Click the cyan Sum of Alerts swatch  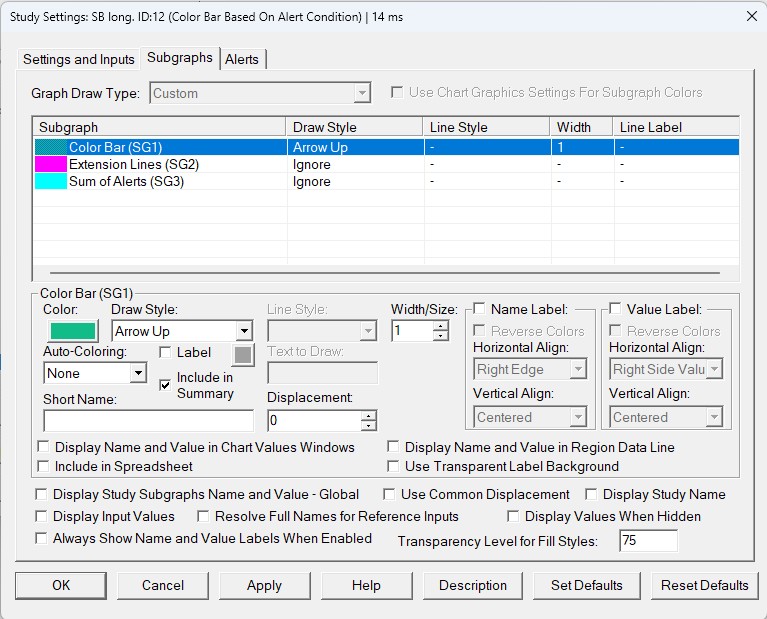click(x=51, y=181)
